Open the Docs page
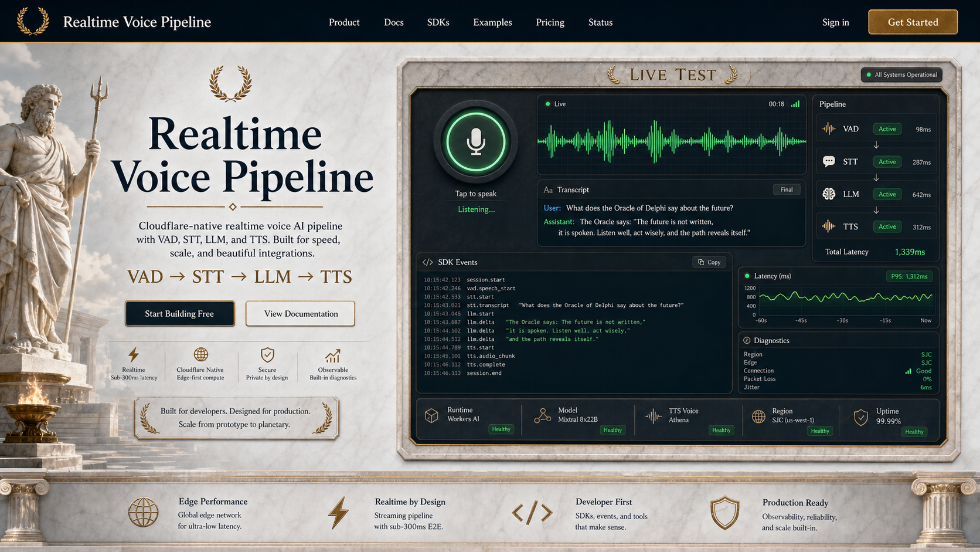This screenshot has height=552, width=980. [x=394, y=22]
